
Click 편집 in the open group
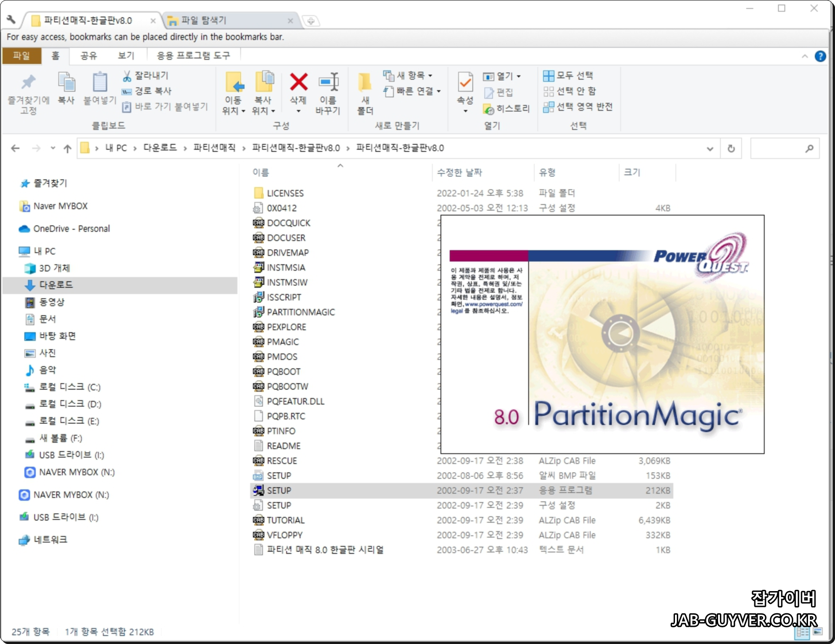click(x=499, y=92)
